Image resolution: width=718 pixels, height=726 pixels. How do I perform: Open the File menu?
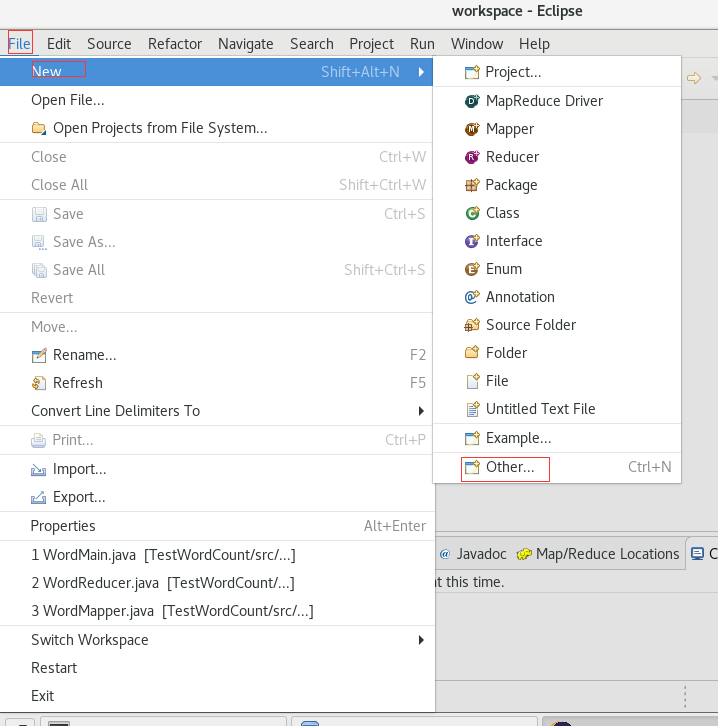(20, 44)
